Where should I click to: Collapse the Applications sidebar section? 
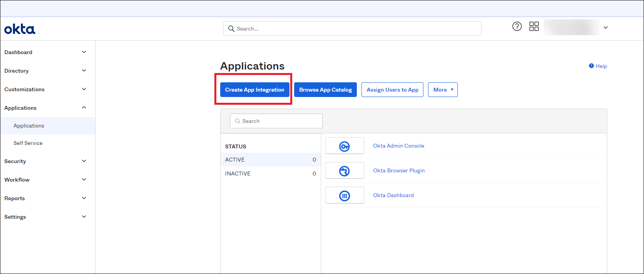point(84,108)
